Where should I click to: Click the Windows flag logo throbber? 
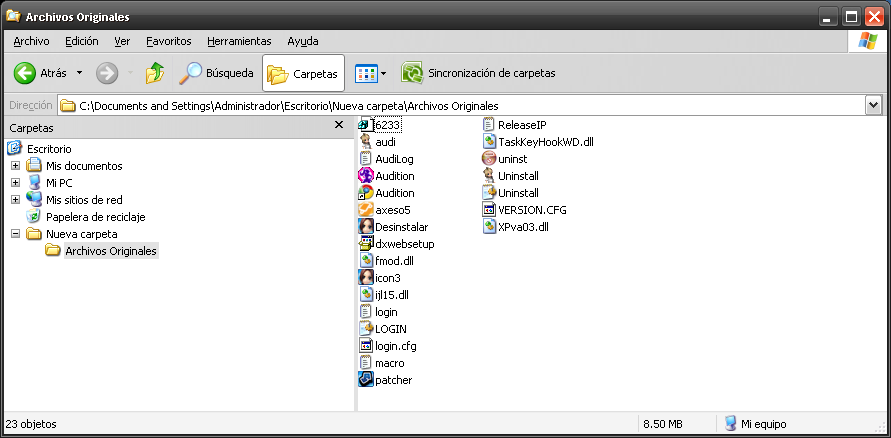click(x=867, y=41)
